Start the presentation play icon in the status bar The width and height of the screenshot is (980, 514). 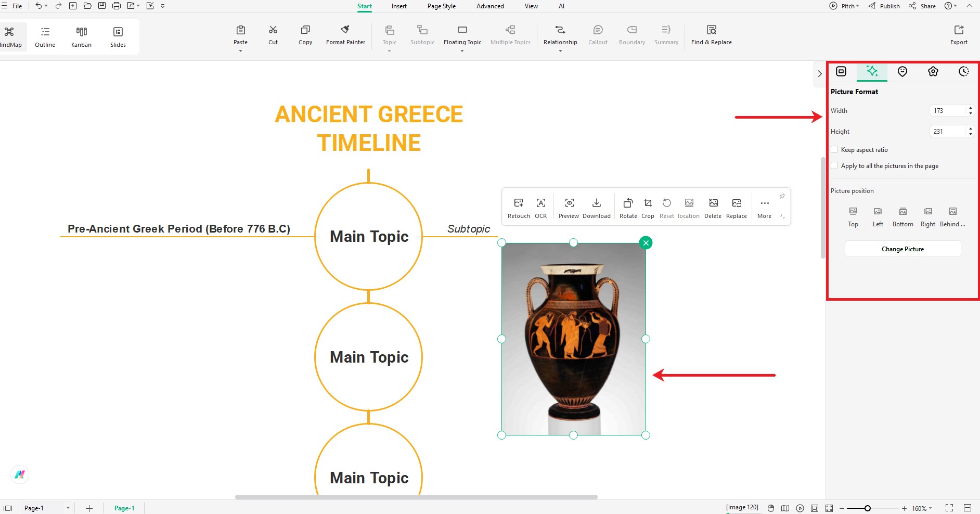pyautogui.click(x=800, y=508)
